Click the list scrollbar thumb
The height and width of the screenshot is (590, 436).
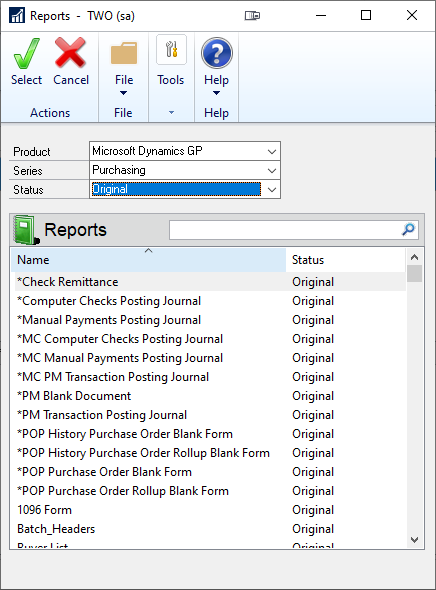click(x=415, y=273)
